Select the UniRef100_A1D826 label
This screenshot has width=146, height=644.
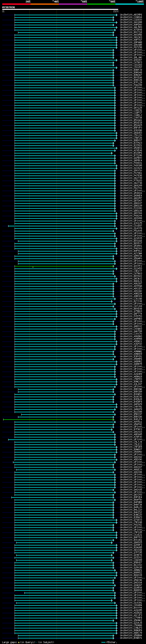[131, 613]
